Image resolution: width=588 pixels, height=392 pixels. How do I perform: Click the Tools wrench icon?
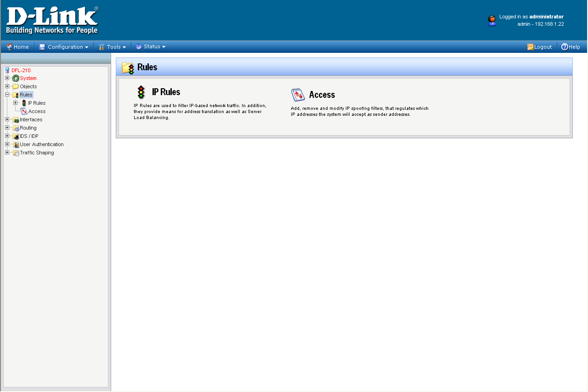point(102,47)
